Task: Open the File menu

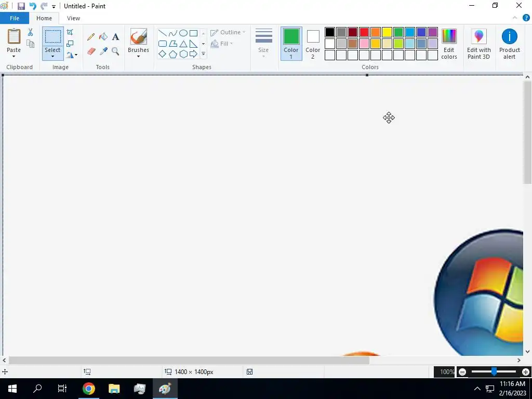Action: 15,18
